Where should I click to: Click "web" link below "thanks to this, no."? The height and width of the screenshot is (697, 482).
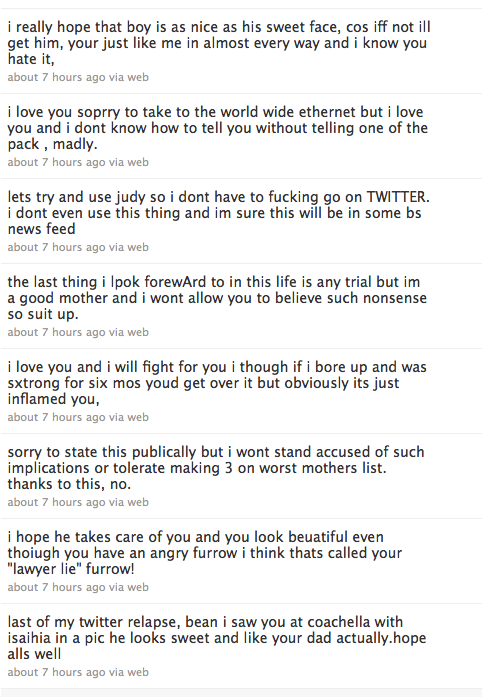[138, 502]
